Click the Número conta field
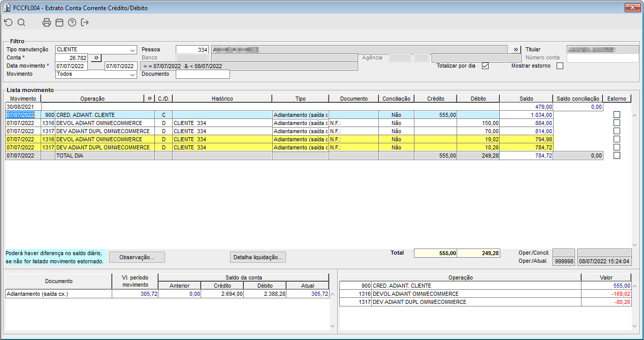644x340 pixels. coord(602,58)
